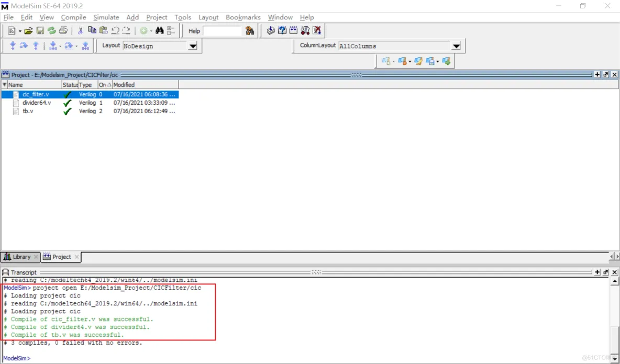Click the Save disk icon
This screenshot has width=620, height=364.
(x=40, y=30)
